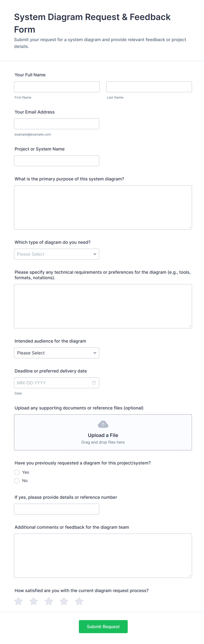Select No for previously requested diagram
Image resolution: width=204 pixels, height=644 pixels.
(x=17, y=481)
